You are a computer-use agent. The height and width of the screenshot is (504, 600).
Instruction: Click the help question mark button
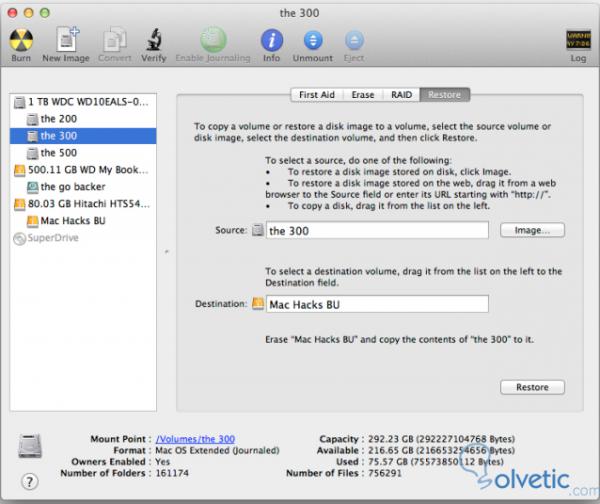29,481
